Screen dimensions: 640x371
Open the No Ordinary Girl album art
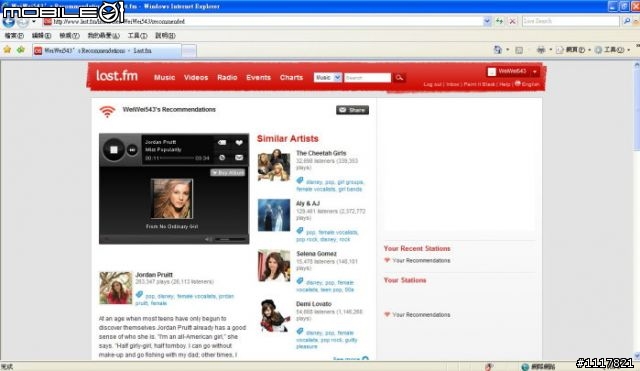pyautogui.click(x=172, y=199)
